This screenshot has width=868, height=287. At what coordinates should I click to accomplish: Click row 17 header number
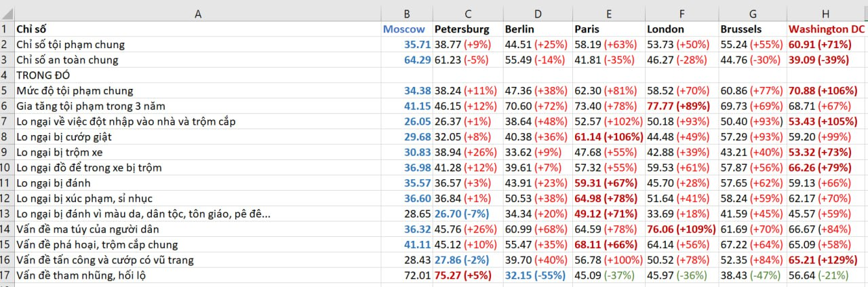coord(6,275)
